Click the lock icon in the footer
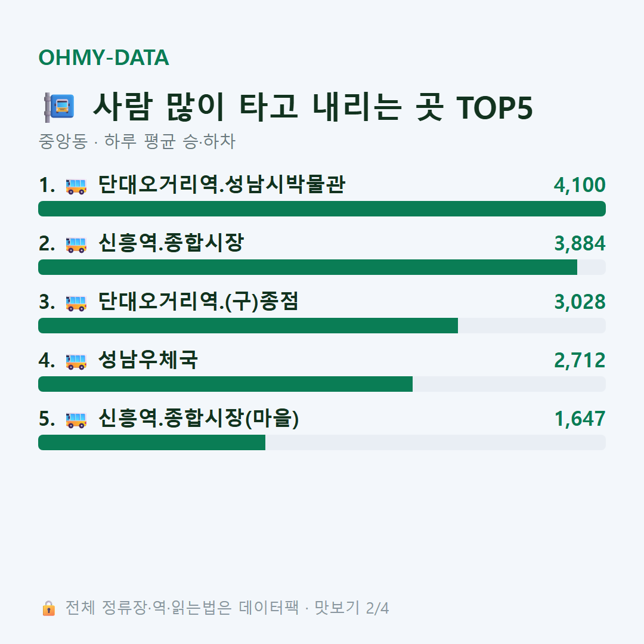This screenshot has height=644, width=644. (48, 608)
